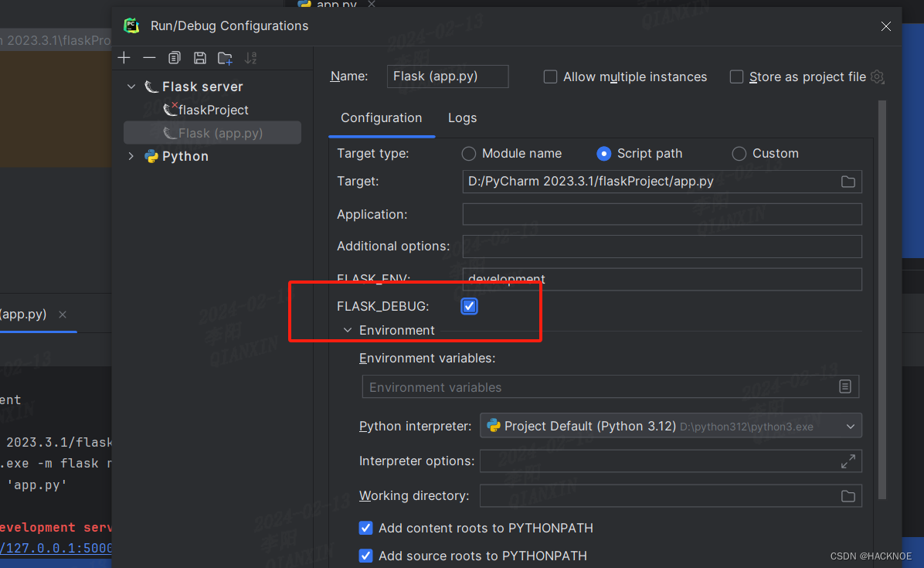Sort configurations alphabetically
Image resolution: width=924 pixels, height=568 pixels.
(251, 58)
